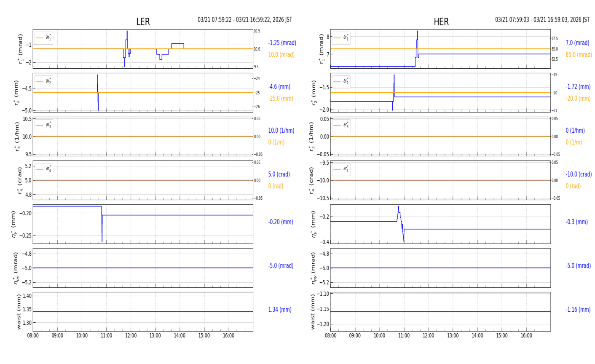Click the 13:00 tick label under HER
The height and width of the screenshot is (364, 595).
coord(453,336)
